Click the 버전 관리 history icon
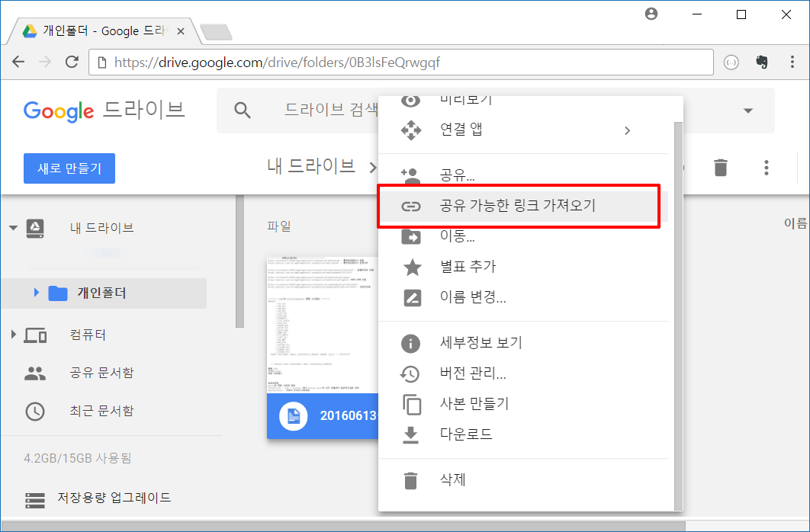 click(x=410, y=373)
